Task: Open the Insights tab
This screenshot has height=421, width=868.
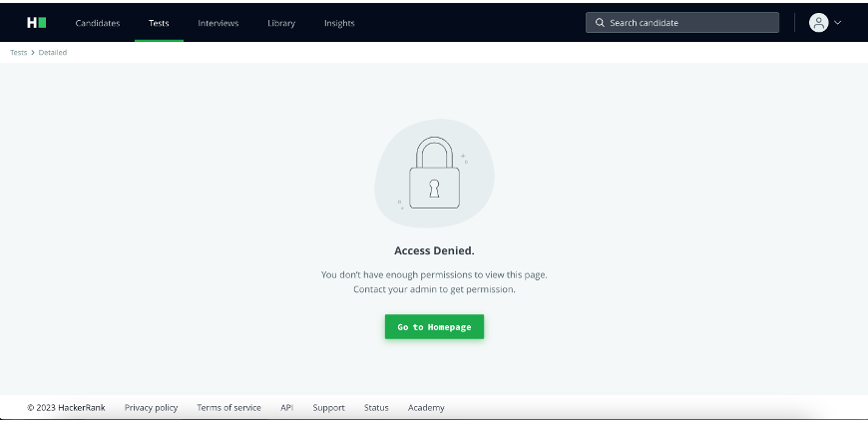Action: click(x=339, y=23)
